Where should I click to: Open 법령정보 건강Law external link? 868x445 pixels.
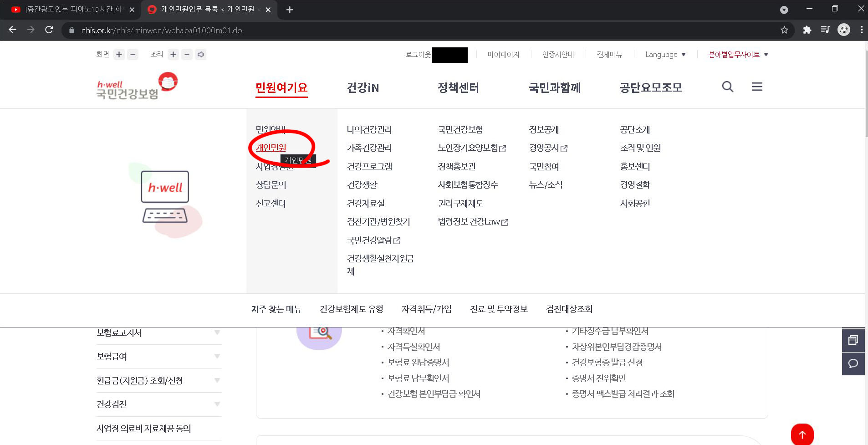[473, 222]
